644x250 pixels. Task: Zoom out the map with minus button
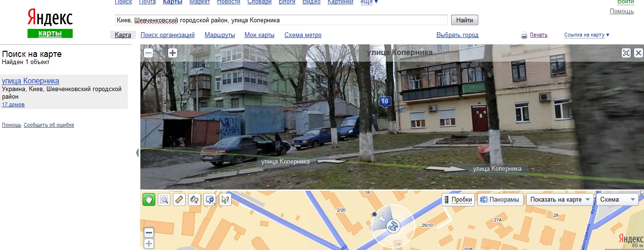pyautogui.click(x=149, y=233)
